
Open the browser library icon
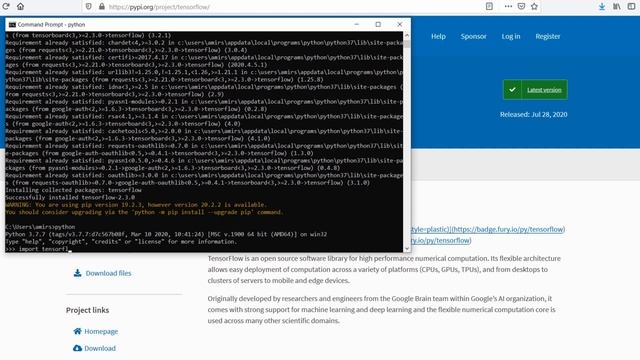click(617, 7)
